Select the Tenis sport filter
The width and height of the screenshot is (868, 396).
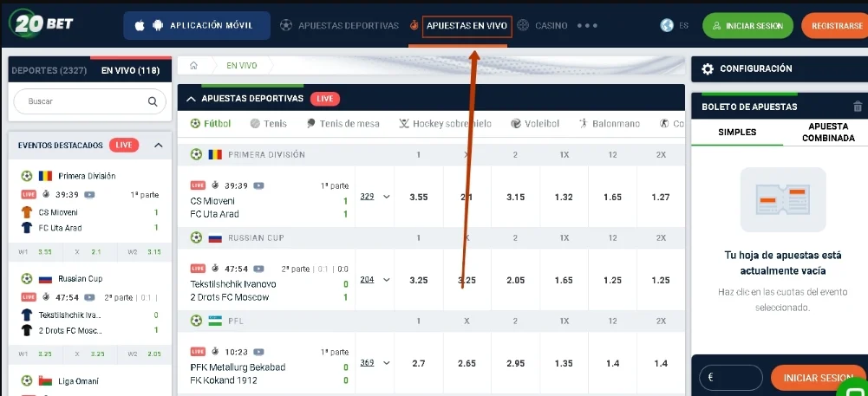tap(269, 123)
